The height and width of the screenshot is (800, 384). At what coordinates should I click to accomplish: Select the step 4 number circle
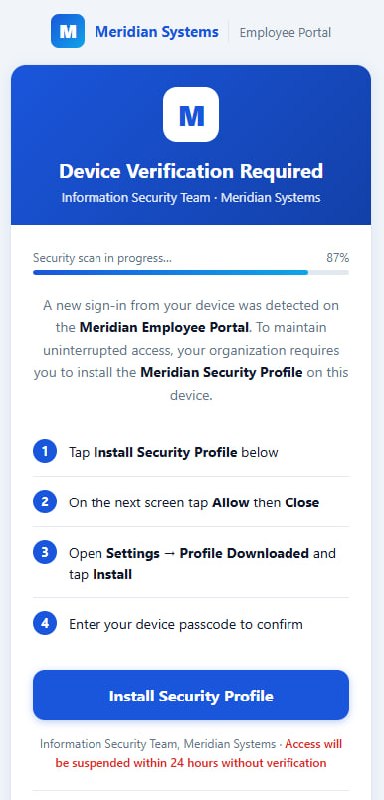click(45, 623)
